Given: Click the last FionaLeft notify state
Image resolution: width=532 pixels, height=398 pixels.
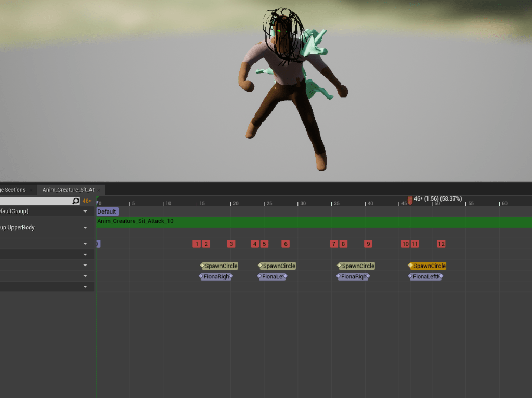Looking at the screenshot, I should click(426, 277).
